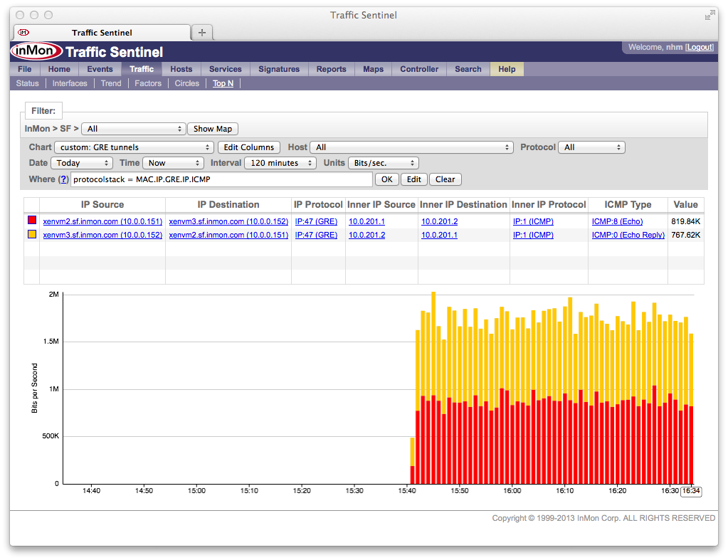Click IP:1 (ICMP) in first row
The height and width of the screenshot is (560, 728).
(x=533, y=221)
